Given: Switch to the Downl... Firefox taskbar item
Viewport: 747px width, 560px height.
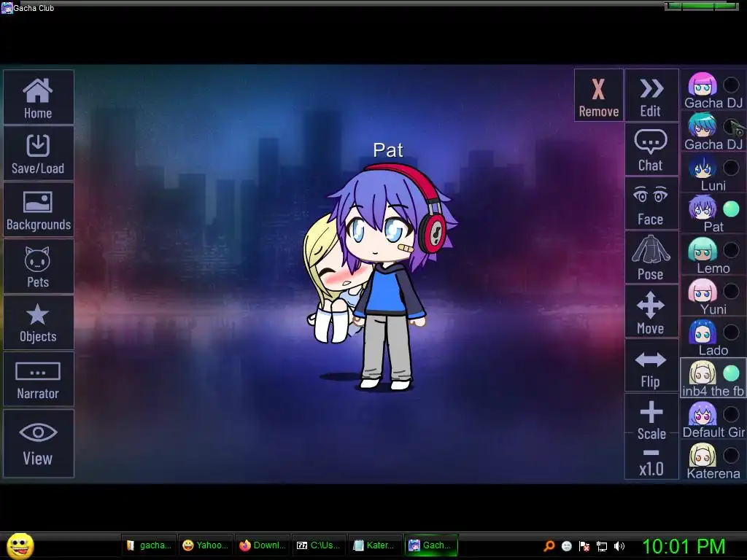Looking at the screenshot, I should pyautogui.click(x=263, y=545).
